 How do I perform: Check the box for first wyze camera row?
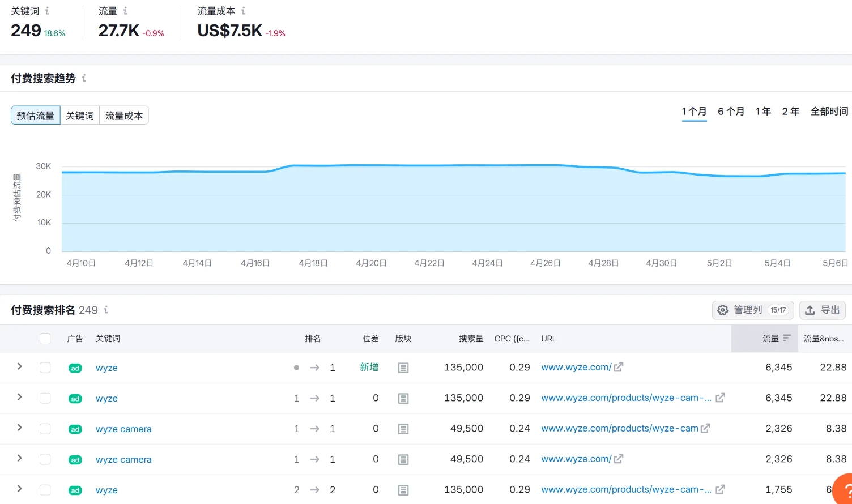click(x=45, y=429)
